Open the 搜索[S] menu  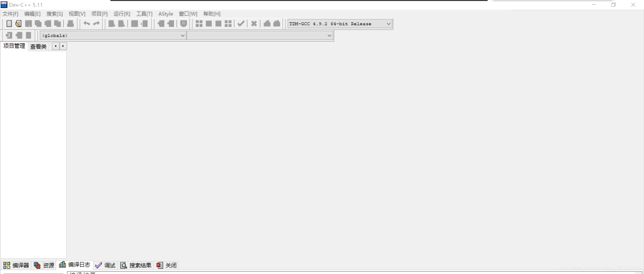(x=55, y=14)
